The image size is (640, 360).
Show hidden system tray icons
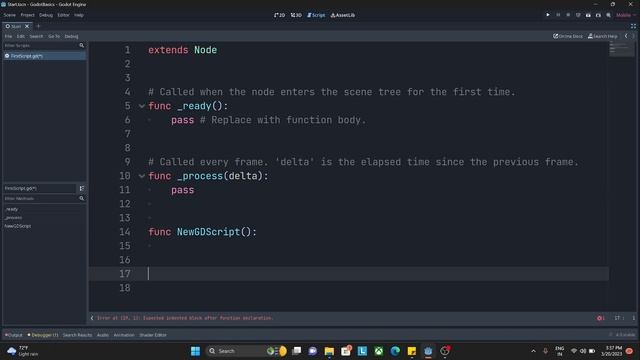[x=533, y=351]
